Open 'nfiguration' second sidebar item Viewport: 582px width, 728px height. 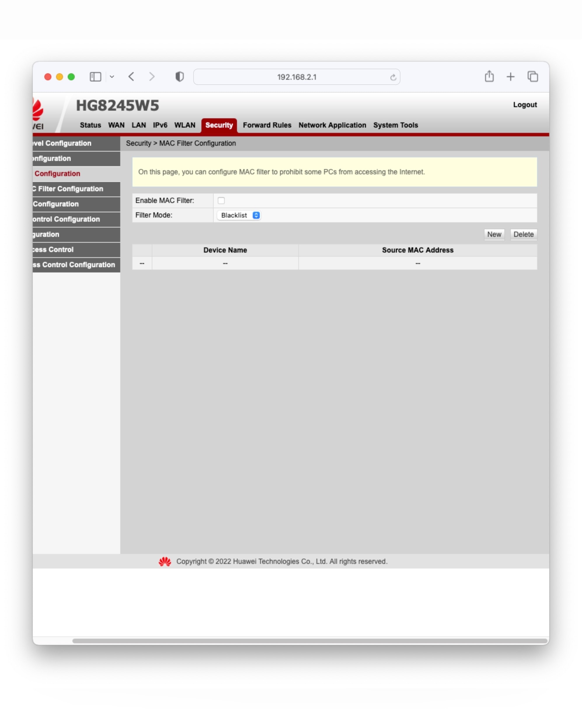[76, 159]
